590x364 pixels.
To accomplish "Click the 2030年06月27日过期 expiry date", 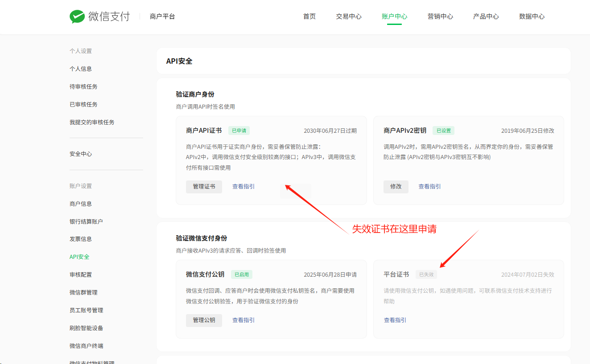I will point(330,131).
